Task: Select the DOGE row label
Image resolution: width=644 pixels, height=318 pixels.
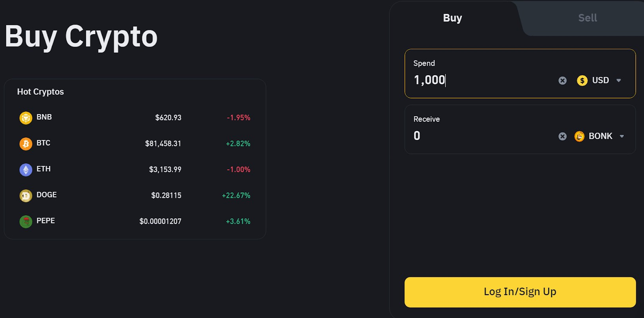Action: tap(47, 195)
